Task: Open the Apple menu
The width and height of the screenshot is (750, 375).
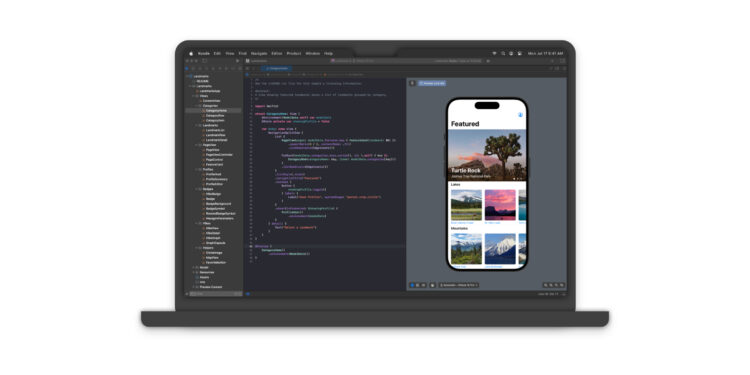Action: click(191, 54)
